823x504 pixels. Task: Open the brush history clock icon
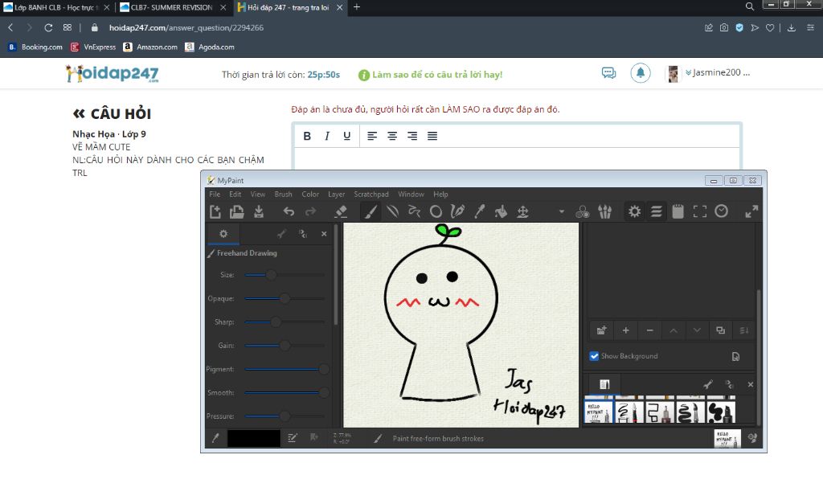(722, 211)
